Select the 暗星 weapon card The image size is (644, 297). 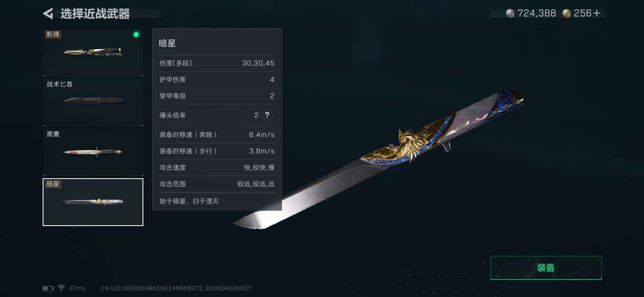pyautogui.click(x=93, y=202)
